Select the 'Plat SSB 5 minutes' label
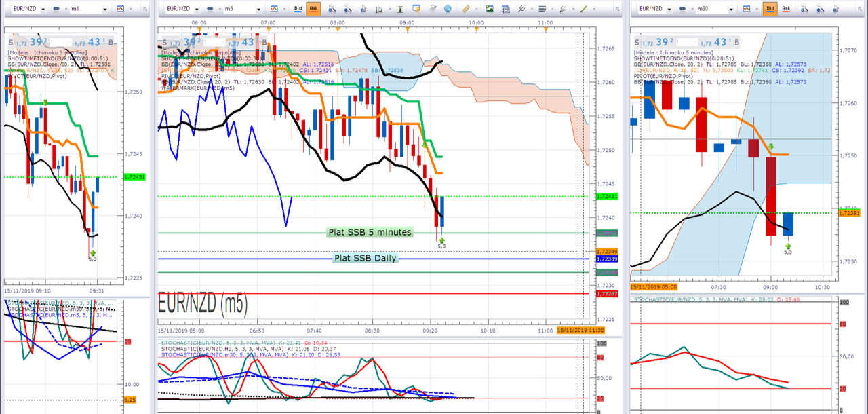Image resolution: width=868 pixels, height=414 pixels. [x=370, y=232]
